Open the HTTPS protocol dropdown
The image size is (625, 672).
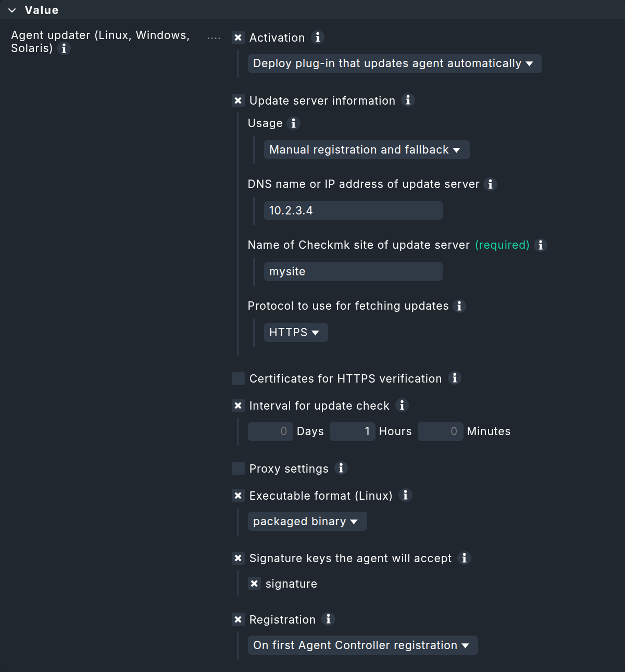(295, 332)
